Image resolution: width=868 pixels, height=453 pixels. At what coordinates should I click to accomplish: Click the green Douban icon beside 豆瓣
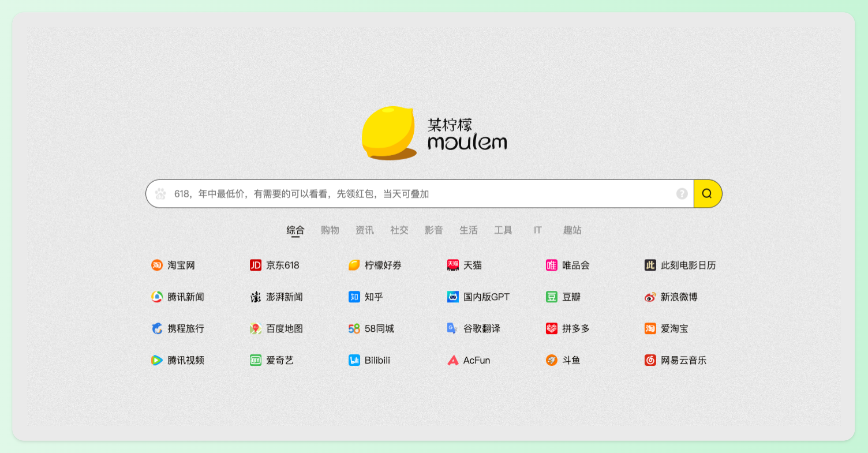coord(552,297)
